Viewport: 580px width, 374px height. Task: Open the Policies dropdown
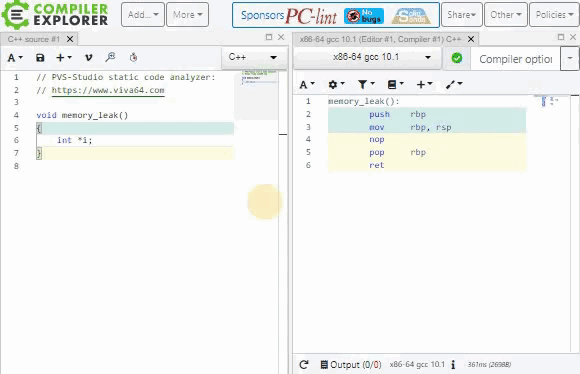click(x=554, y=15)
